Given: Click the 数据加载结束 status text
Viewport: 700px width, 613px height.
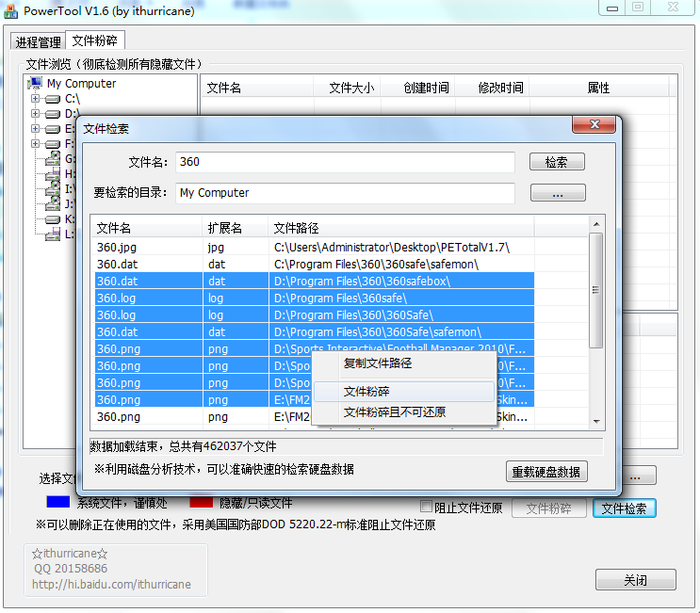Looking at the screenshot, I should [x=183, y=446].
